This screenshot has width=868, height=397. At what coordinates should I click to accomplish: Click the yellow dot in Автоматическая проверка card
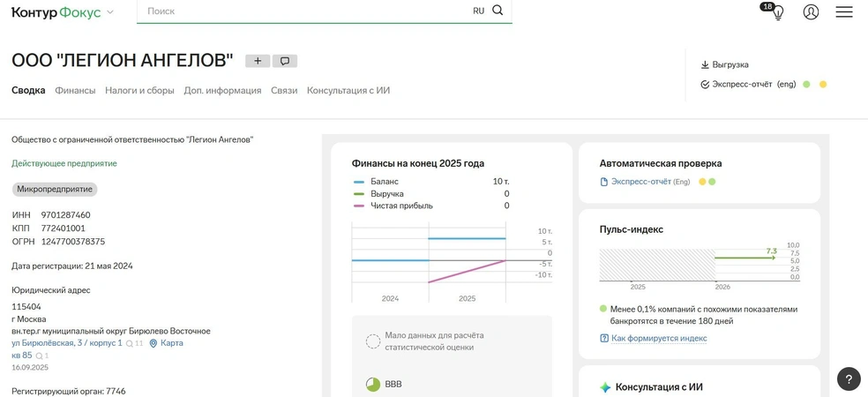[702, 182]
